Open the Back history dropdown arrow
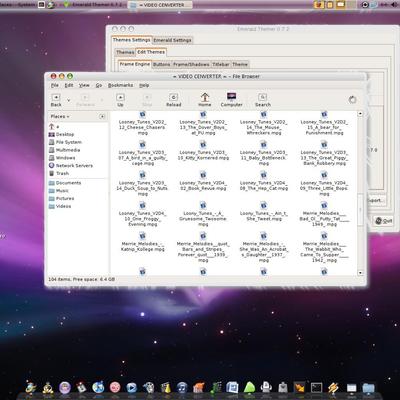The image size is (400, 400). (x=69, y=100)
